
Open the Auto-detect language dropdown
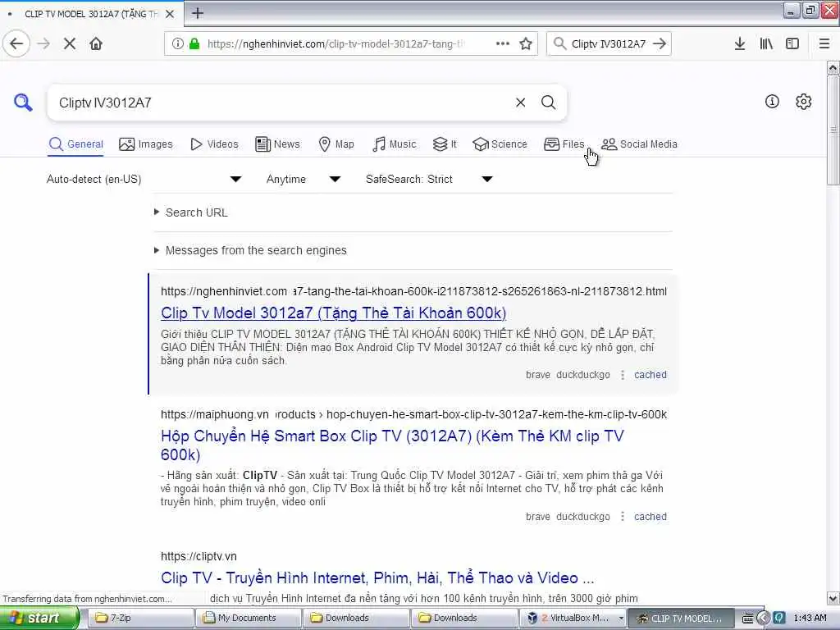(144, 179)
